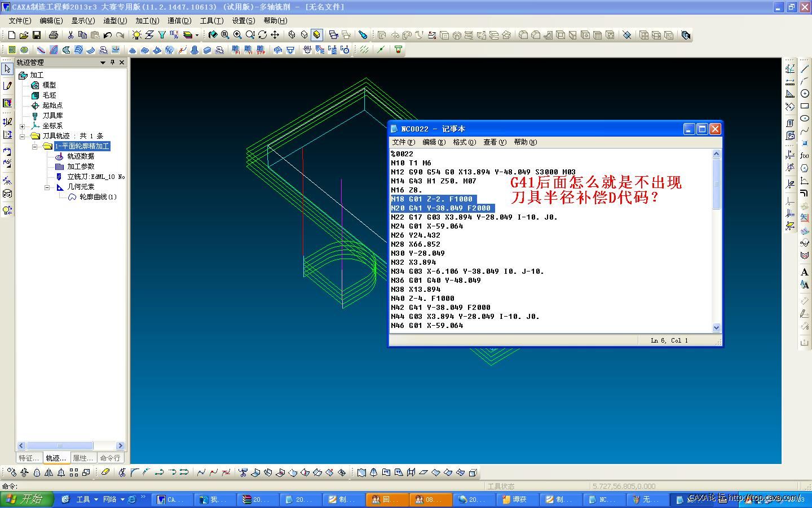Click the Save file icon in toolbar
This screenshot has height=508, width=812.
[37, 35]
